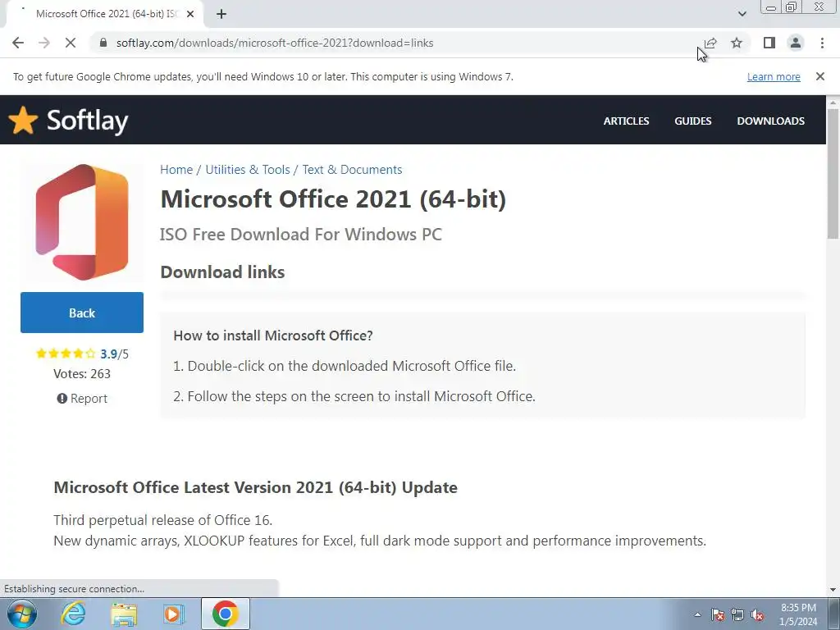Open network status tray icon
Viewport: 840px width, 630px height.
pyautogui.click(x=737, y=614)
